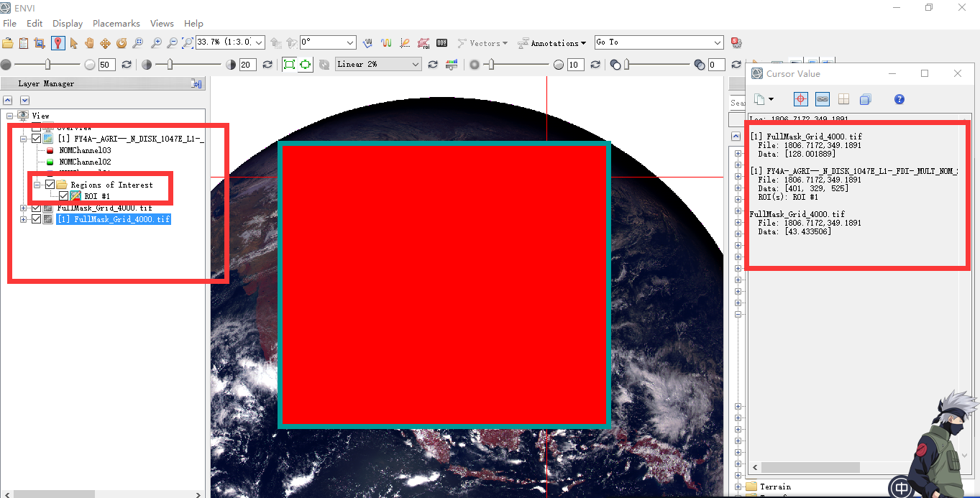The image size is (980, 498).
Task: Collapse the View tree node
Action: point(10,116)
